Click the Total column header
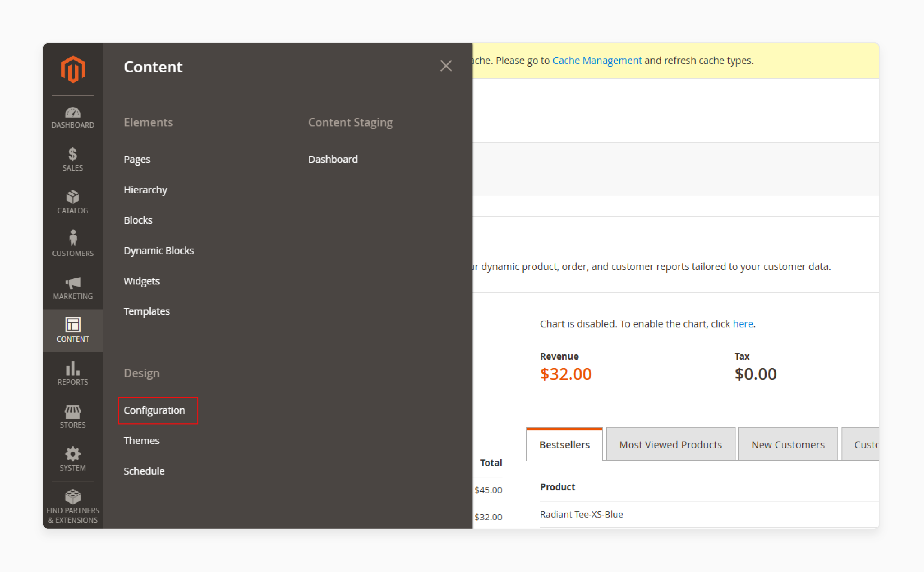Image resolution: width=924 pixels, height=572 pixels. 491,463
